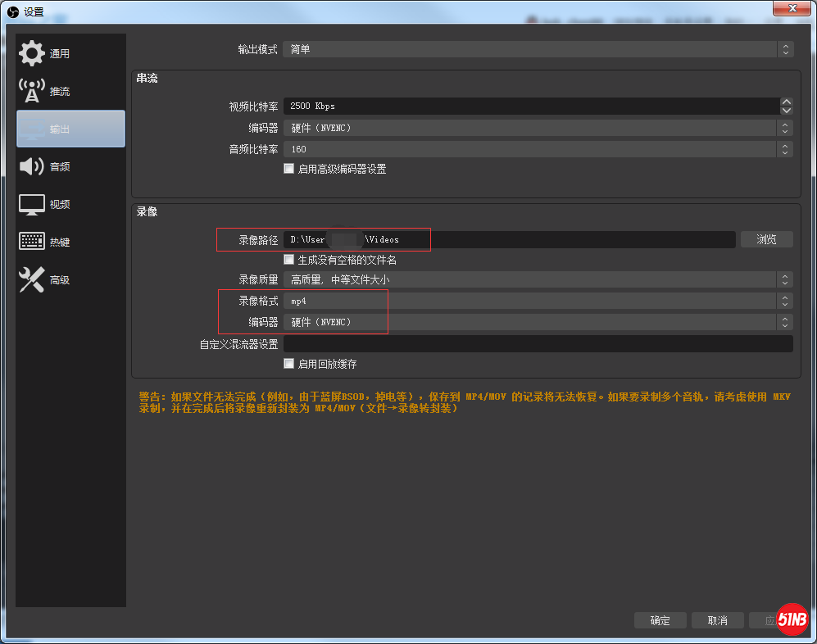This screenshot has height=644, width=817.
Task: Switch to 输出 section in sidebar
Action: 70,128
